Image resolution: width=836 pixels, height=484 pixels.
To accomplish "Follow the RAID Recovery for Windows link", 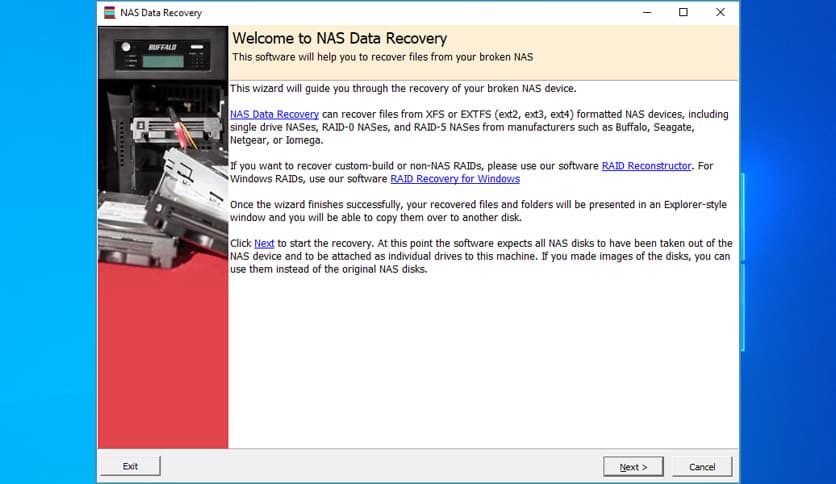I will pyautogui.click(x=455, y=179).
